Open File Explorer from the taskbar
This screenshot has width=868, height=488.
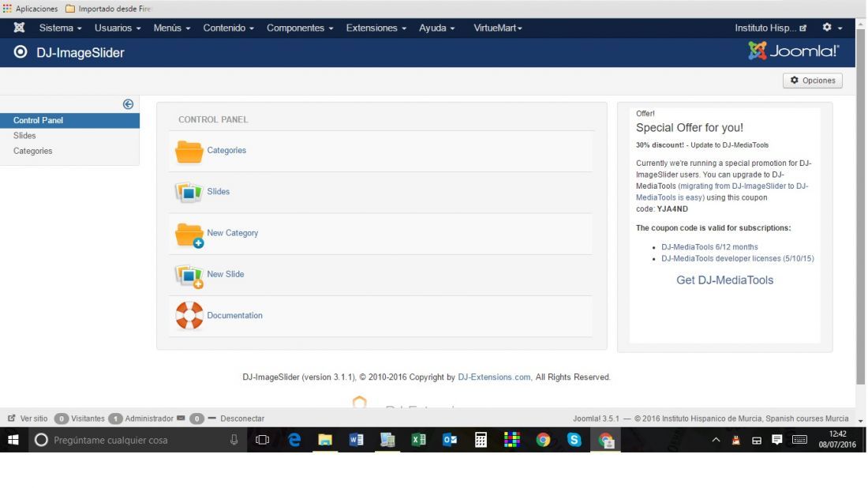[325, 440]
